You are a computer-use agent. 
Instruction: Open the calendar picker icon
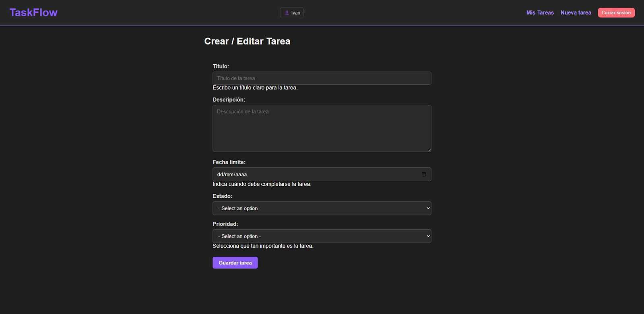423,174
